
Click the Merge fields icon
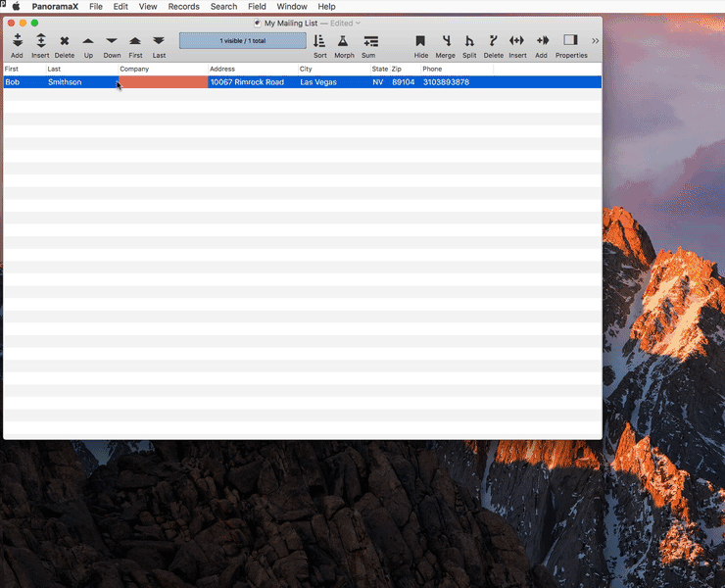click(x=446, y=41)
